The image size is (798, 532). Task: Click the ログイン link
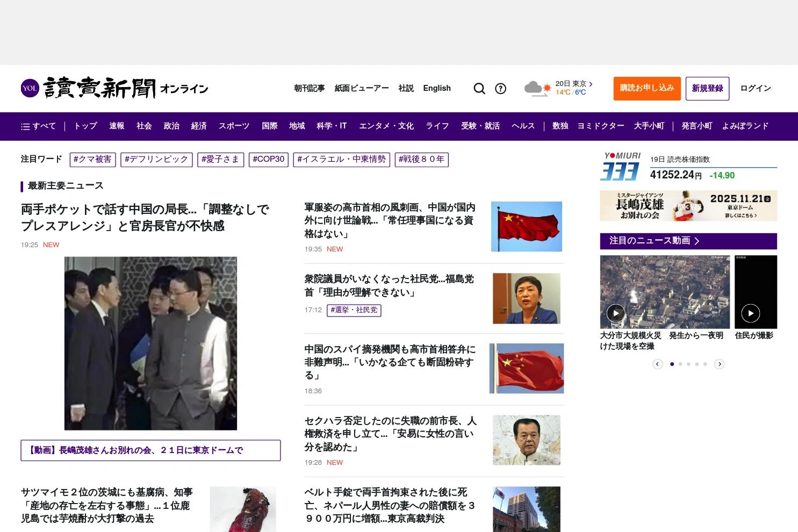[756, 89]
